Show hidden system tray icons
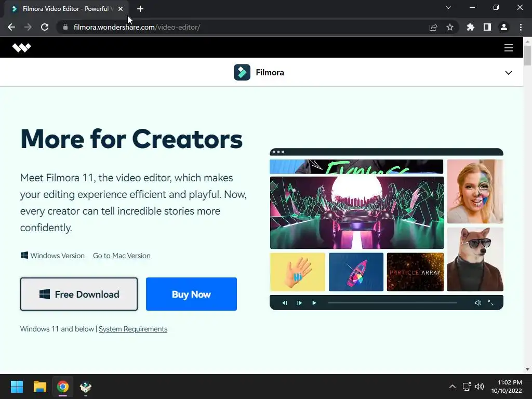532x399 pixels. pos(453,387)
